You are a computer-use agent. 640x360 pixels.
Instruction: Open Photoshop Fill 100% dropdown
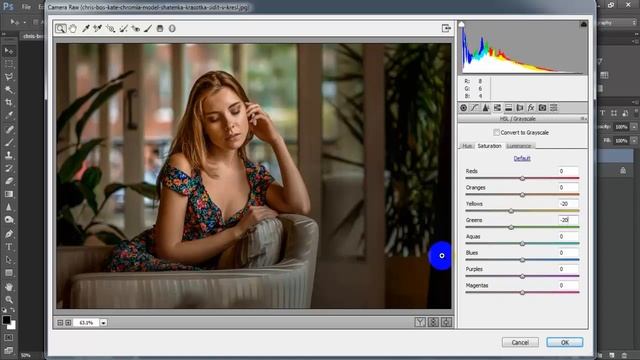634,140
